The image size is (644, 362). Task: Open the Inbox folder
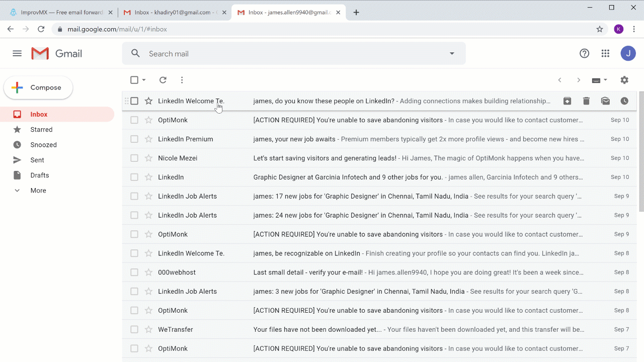pyautogui.click(x=57, y=114)
